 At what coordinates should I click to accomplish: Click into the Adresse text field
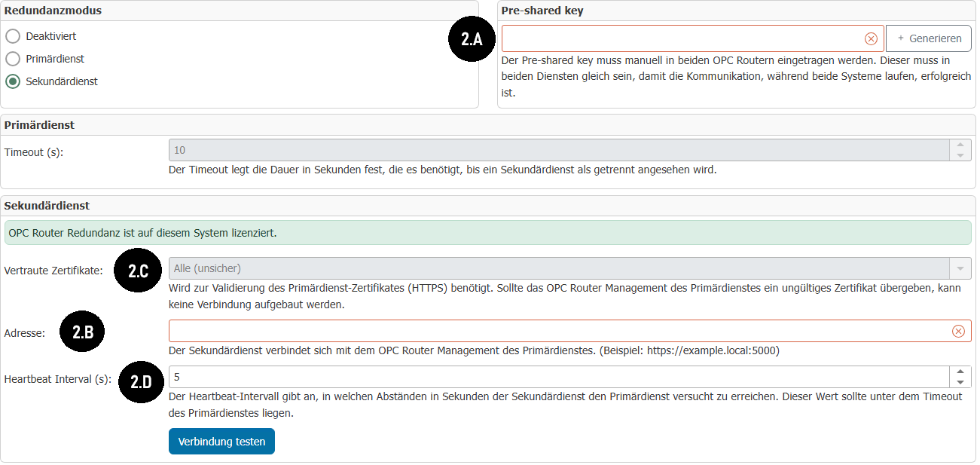(557, 331)
